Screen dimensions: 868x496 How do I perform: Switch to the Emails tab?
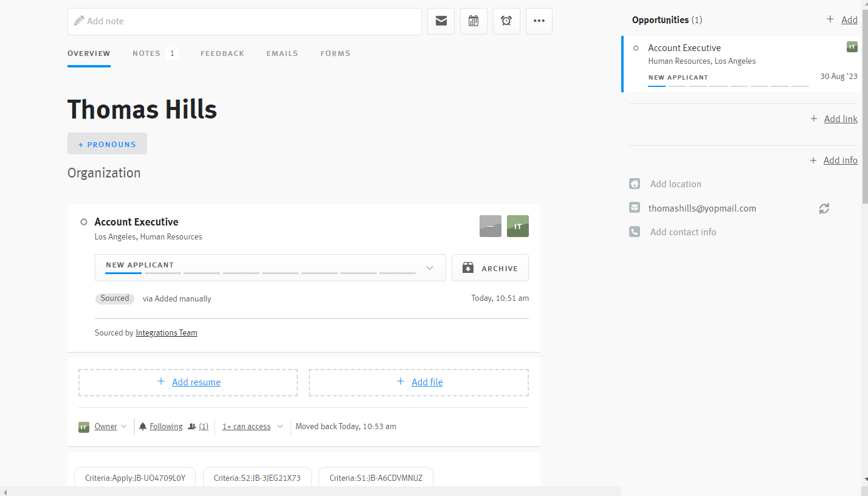[x=282, y=53]
